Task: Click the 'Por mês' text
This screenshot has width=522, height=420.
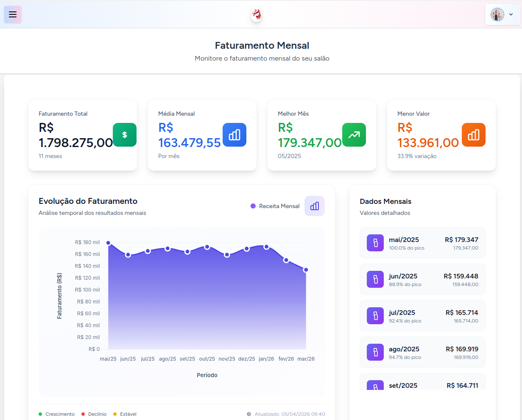Action: coord(169,156)
